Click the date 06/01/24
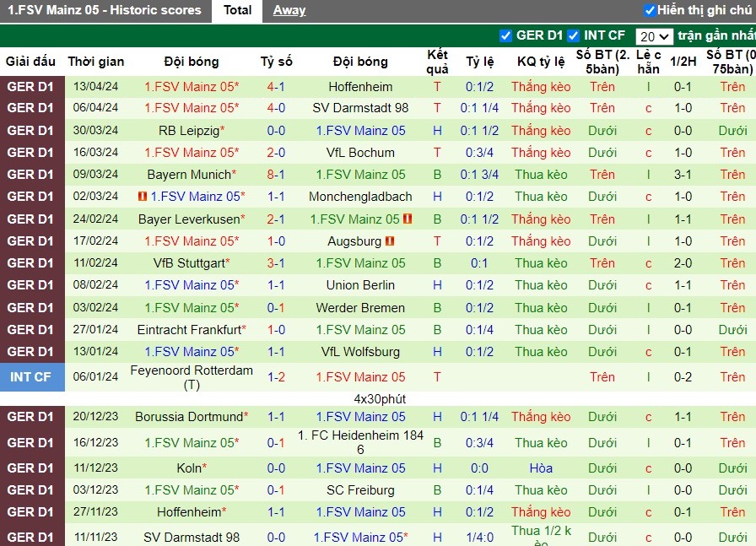The image size is (756, 546). point(95,376)
